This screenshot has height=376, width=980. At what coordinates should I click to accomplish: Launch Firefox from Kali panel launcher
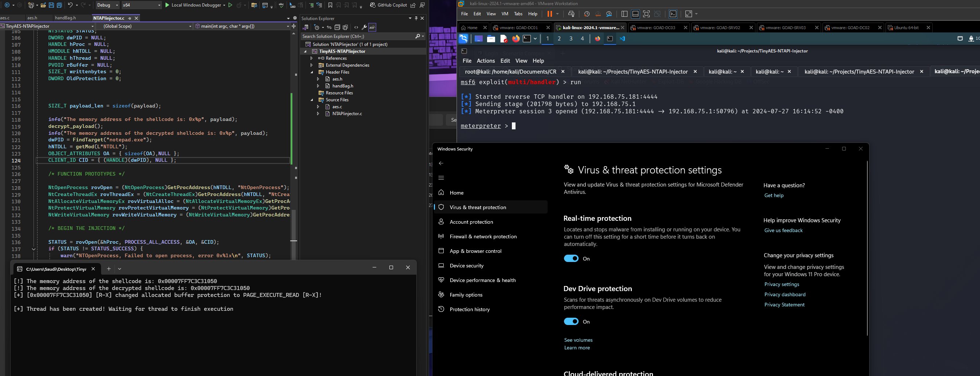516,38
